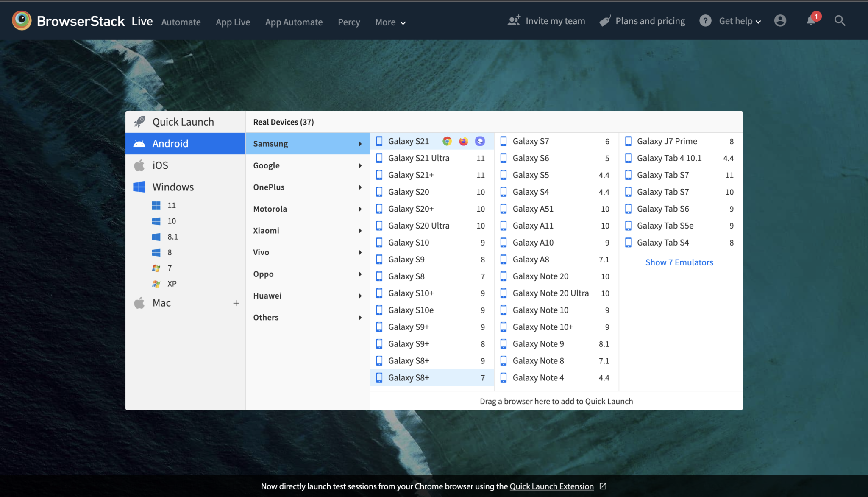868x497 pixels.
Task: Click the BrowserStack logo icon
Action: click(22, 21)
